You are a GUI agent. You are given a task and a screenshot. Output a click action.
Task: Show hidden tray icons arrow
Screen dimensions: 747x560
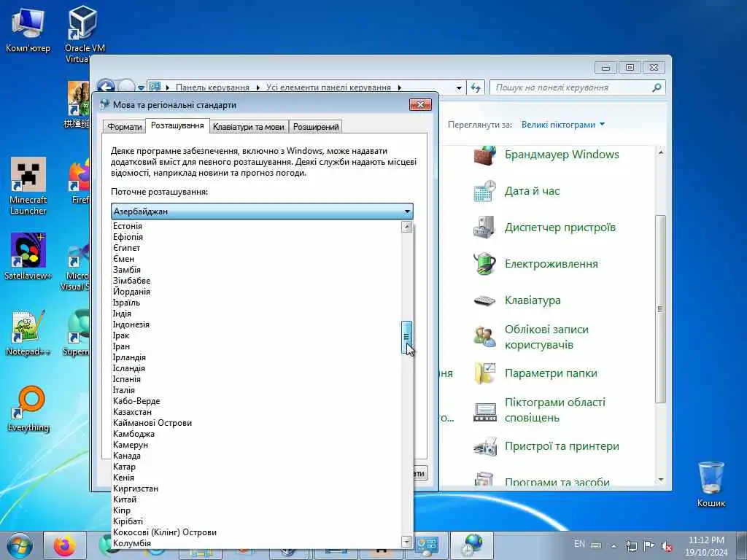click(x=614, y=545)
